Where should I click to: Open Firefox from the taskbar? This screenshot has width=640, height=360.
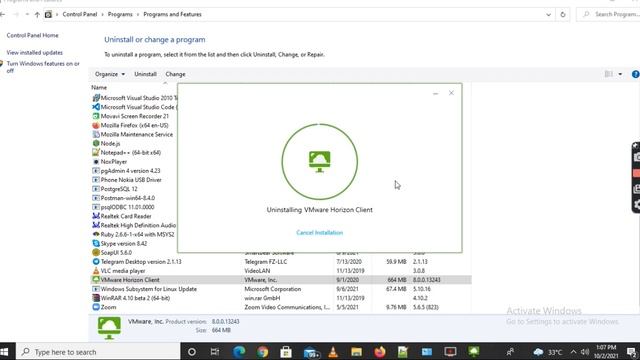(x=380, y=352)
